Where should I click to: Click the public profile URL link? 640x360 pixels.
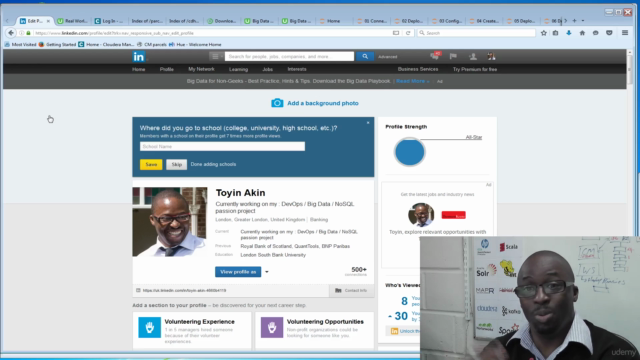(184, 290)
